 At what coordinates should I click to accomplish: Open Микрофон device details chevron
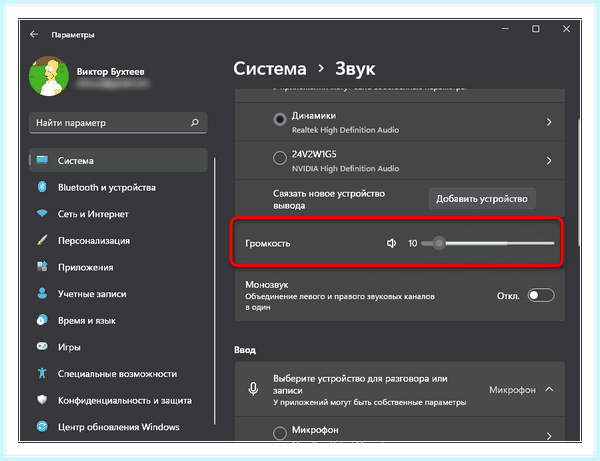pyautogui.click(x=549, y=436)
